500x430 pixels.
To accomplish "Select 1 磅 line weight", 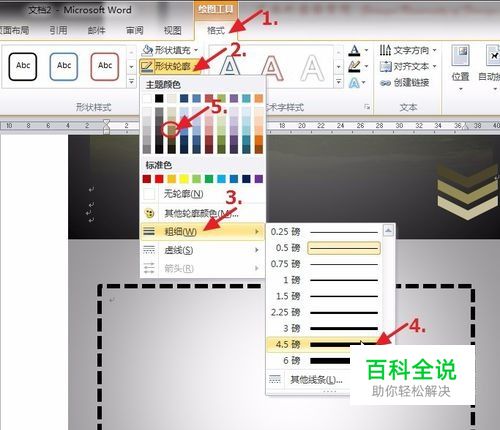I will (324, 280).
